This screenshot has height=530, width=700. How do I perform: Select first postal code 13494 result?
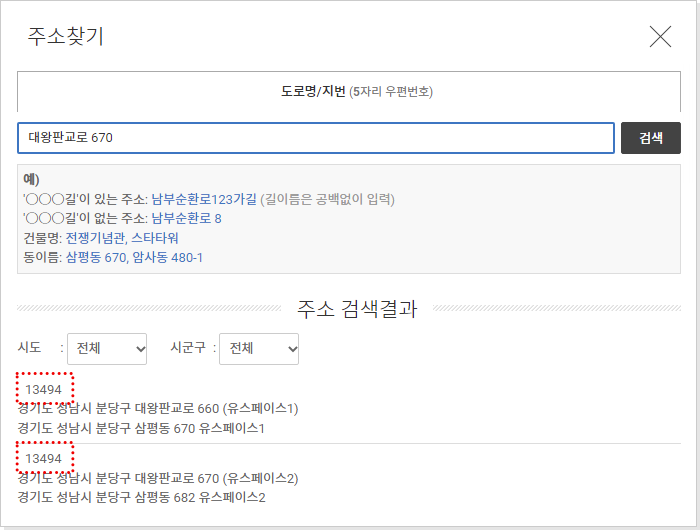point(44,390)
